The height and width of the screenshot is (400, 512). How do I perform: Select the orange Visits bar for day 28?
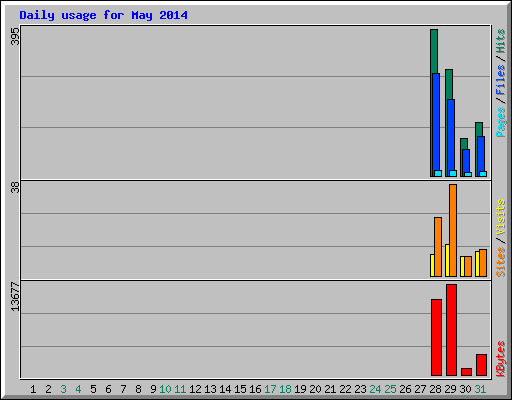[x=438, y=247]
